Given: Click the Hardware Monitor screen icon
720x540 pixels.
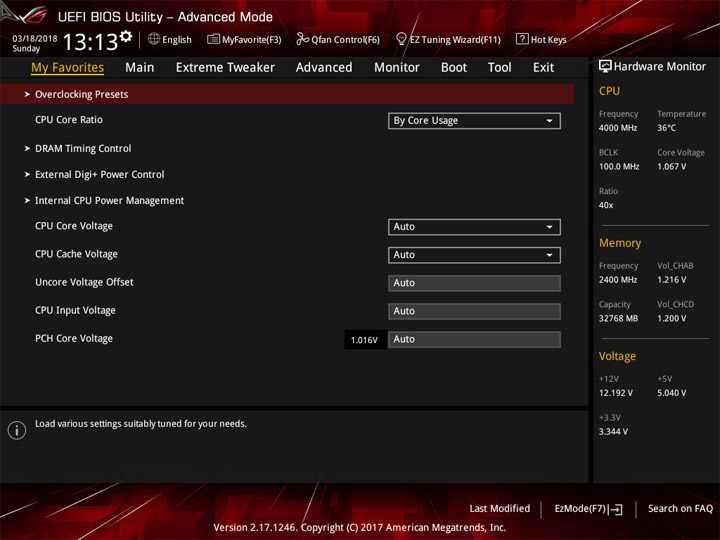Looking at the screenshot, I should [x=605, y=67].
